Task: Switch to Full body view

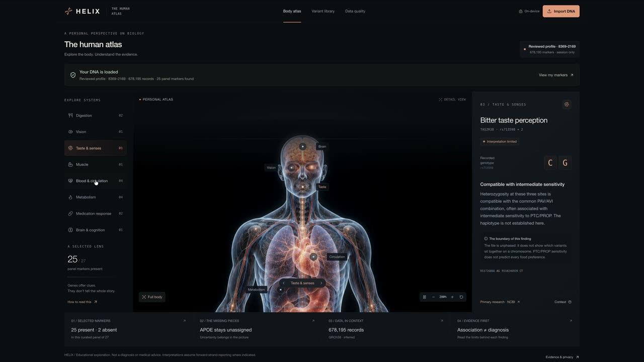Action: (x=152, y=297)
